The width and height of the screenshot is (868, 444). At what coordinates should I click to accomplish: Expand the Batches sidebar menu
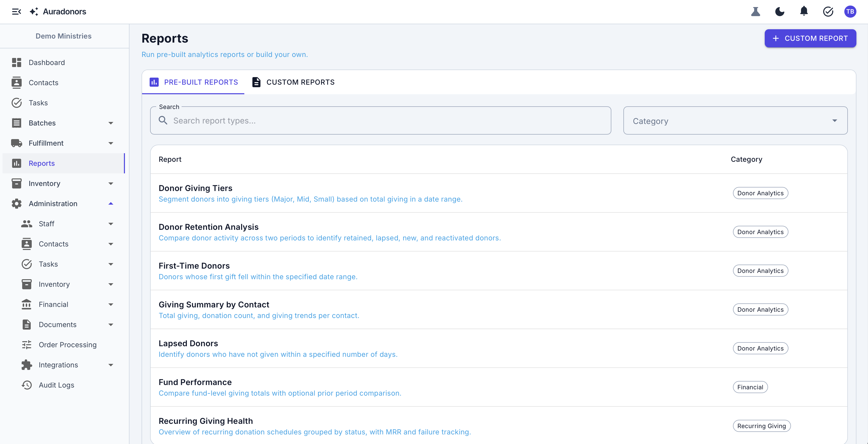[111, 123]
